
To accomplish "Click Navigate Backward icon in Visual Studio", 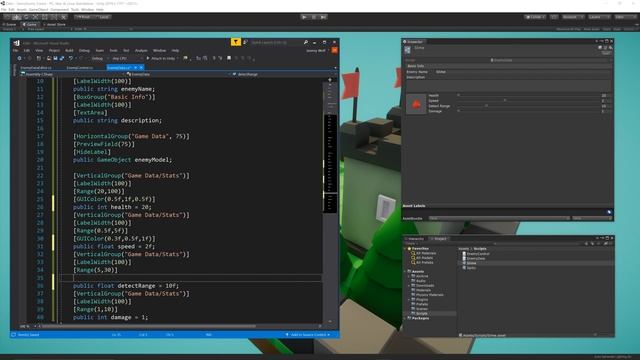I will (x=19, y=58).
